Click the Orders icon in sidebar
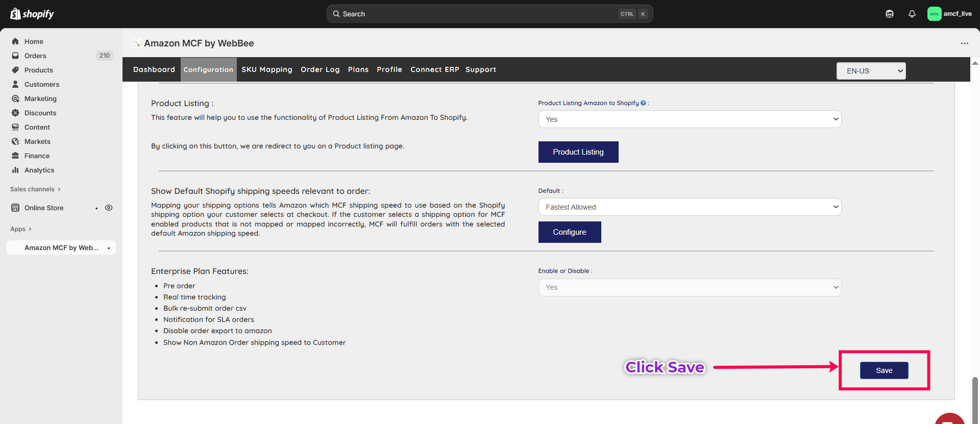 pyautogui.click(x=15, y=56)
